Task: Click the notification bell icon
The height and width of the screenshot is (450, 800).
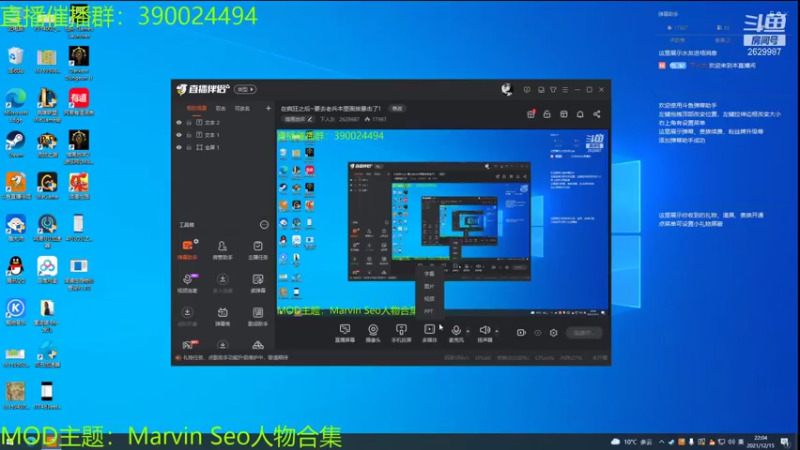Action: click(x=580, y=114)
